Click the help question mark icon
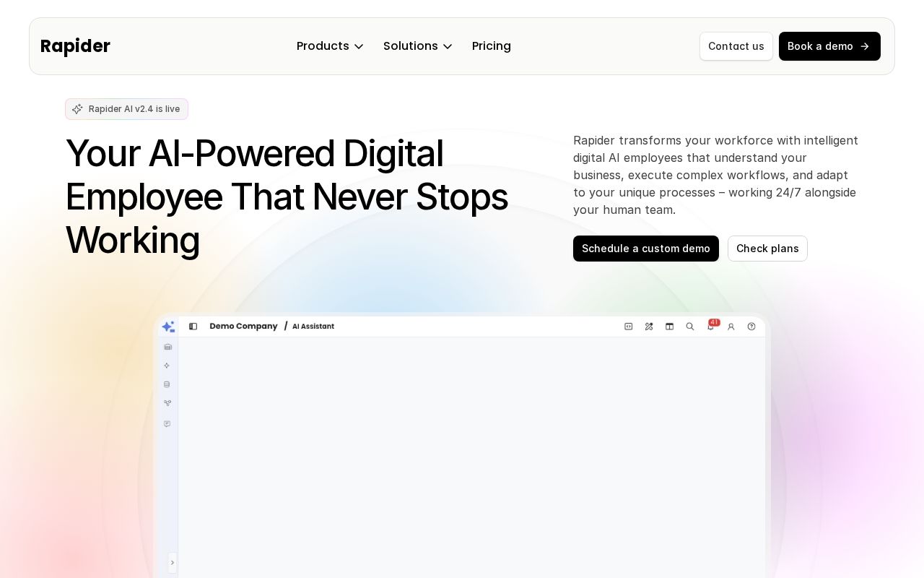The width and height of the screenshot is (924, 578). coord(751,327)
